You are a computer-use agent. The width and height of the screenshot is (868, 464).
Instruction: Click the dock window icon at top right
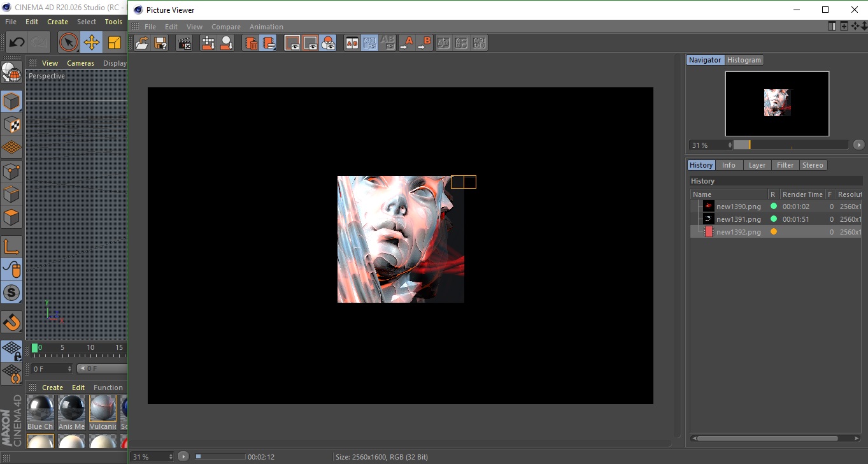[832, 26]
